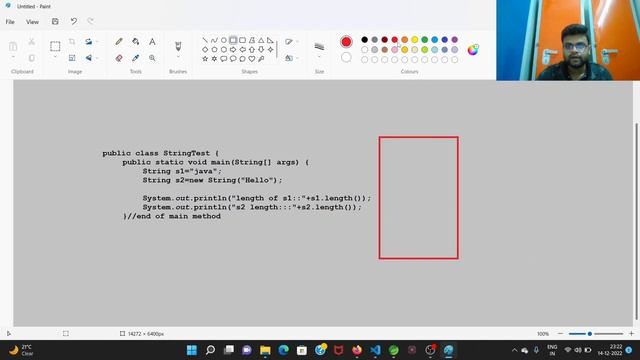Open the Rotate dropdown arrow
The height and width of the screenshot is (360, 640).
point(98,42)
